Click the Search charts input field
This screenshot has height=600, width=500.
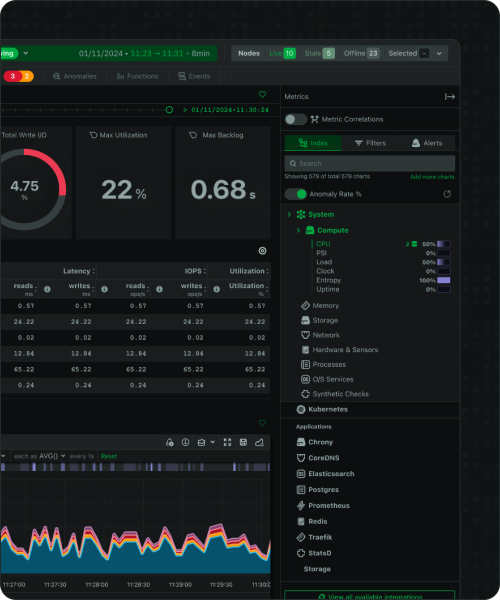coord(370,163)
